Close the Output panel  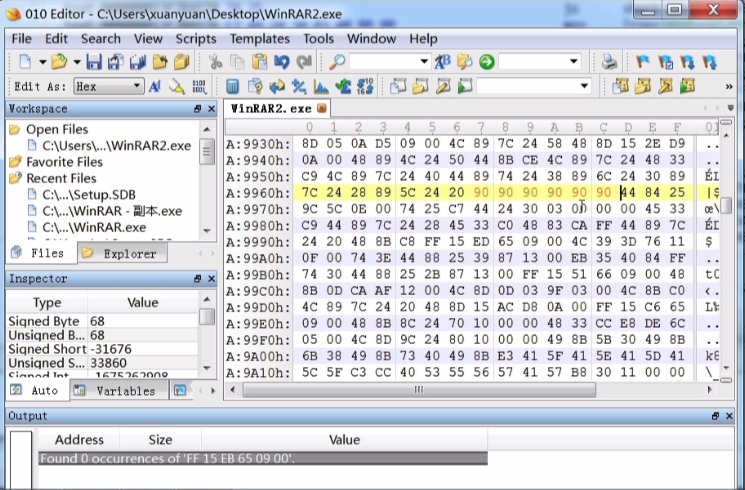(729, 416)
